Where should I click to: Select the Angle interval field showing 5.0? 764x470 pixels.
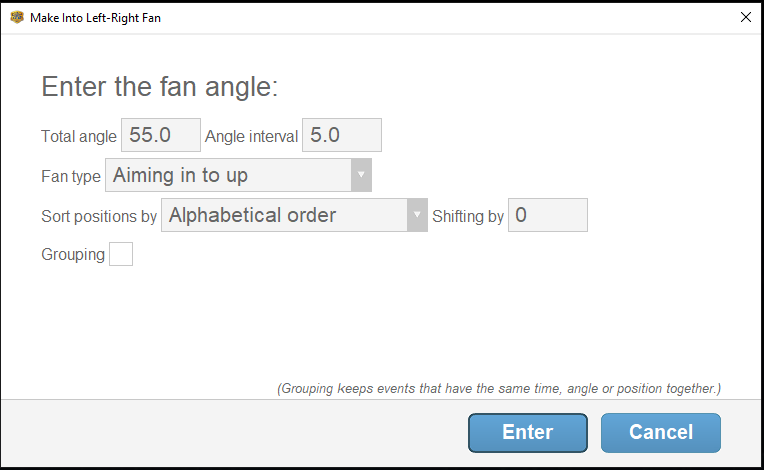342,135
